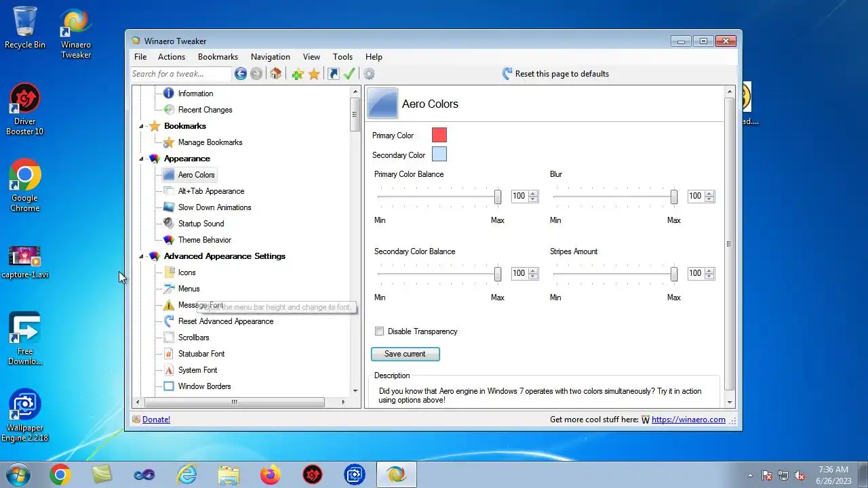Select Startup Sound tree item
The height and width of the screenshot is (488, 868).
click(x=201, y=224)
